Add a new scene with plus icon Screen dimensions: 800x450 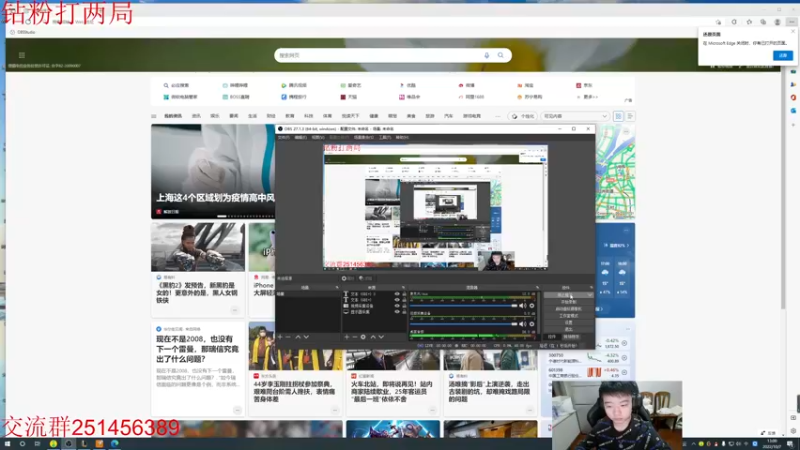[x=280, y=337]
